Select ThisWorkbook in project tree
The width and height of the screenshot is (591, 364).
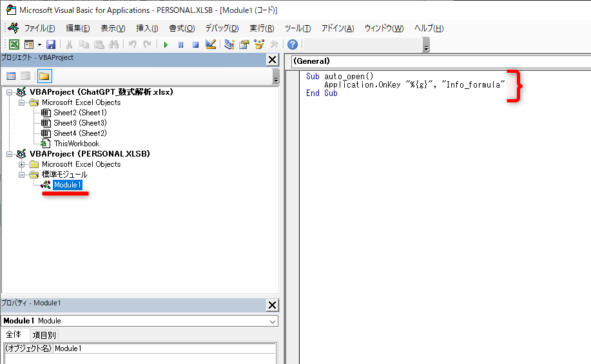(x=77, y=144)
